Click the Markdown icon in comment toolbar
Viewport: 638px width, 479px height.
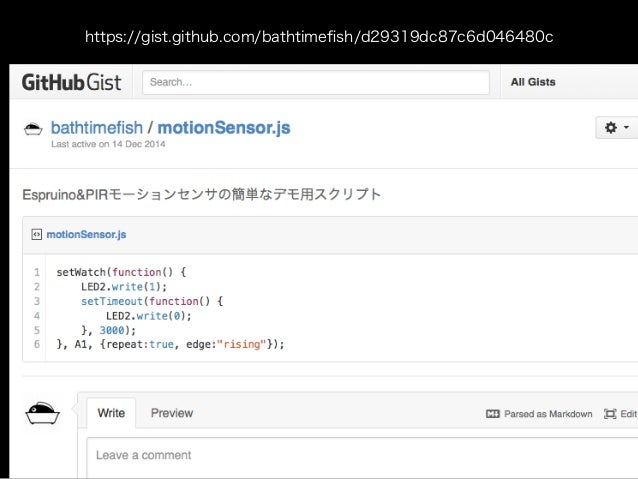[492, 413]
